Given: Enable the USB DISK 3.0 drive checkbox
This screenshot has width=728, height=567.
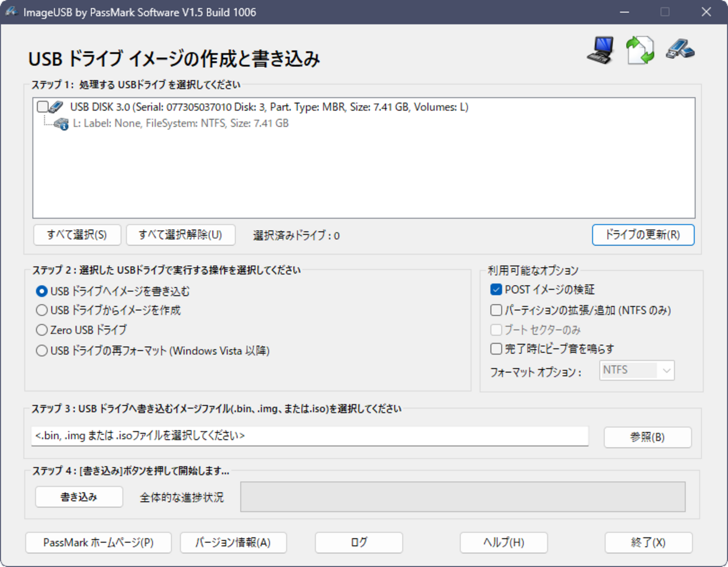Looking at the screenshot, I should (43, 106).
